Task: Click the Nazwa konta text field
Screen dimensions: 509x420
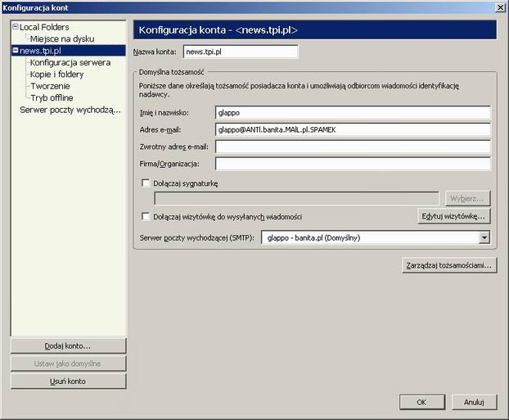Action: point(241,52)
